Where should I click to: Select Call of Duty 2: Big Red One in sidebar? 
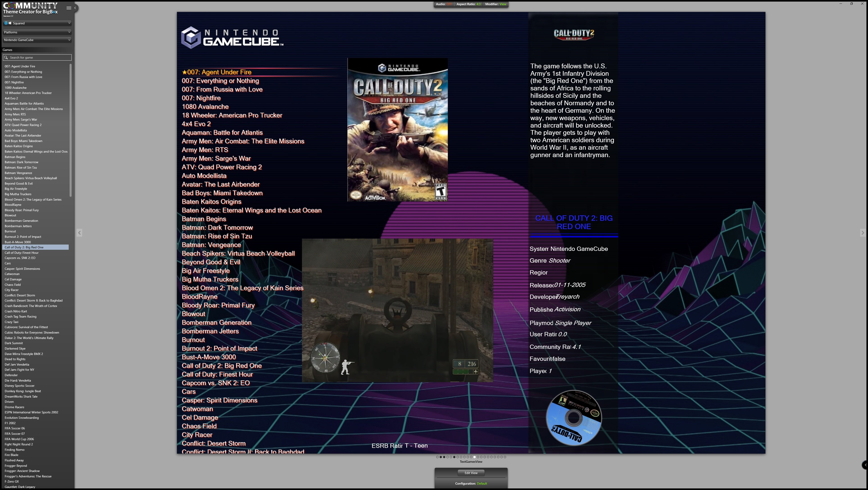[x=35, y=247]
